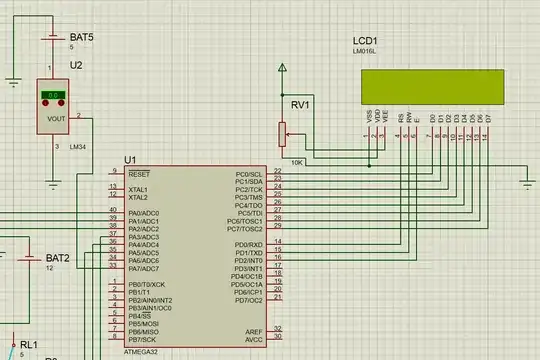Click the ground symbol below U2

pyautogui.click(x=53, y=185)
